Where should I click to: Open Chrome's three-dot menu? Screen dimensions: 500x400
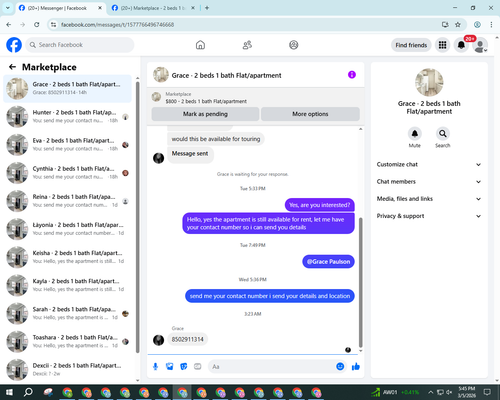[491, 25]
